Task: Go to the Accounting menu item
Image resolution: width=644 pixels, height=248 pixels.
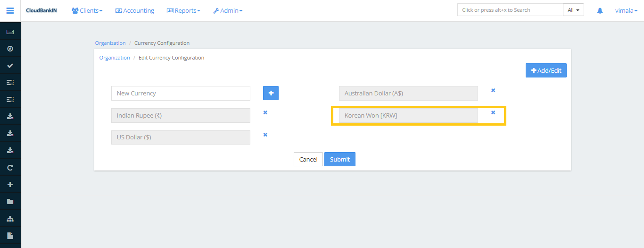Action: click(135, 10)
